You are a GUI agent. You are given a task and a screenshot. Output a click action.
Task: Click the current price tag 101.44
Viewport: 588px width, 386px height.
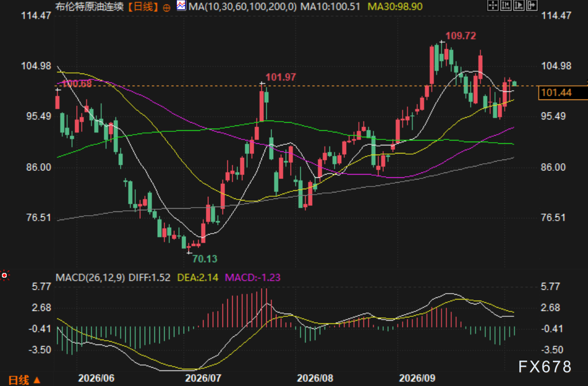click(x=563, y=93)
